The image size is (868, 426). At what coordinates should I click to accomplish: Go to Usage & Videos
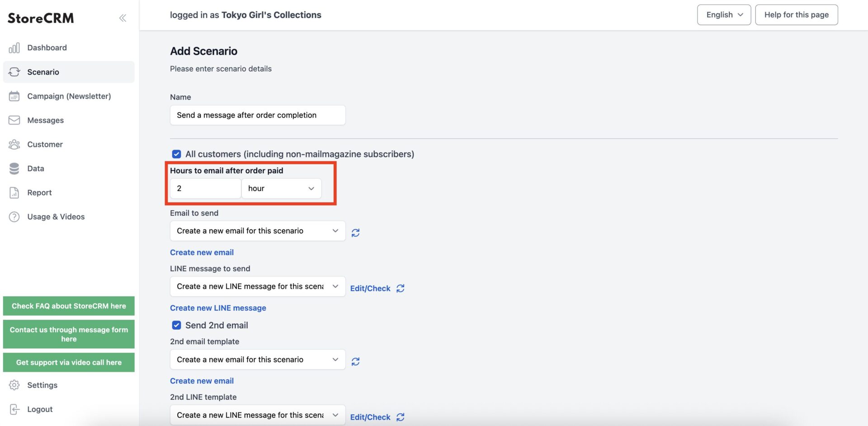pos(56,217)
